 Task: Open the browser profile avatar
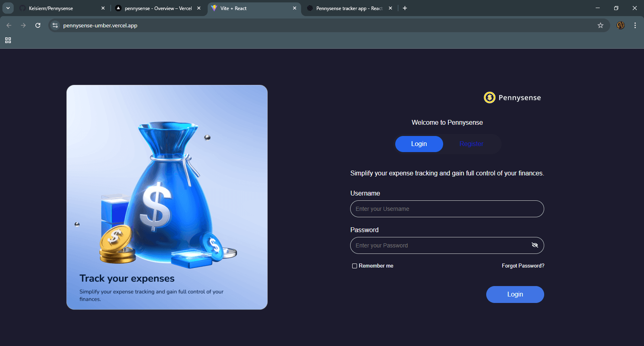[621, 25]
